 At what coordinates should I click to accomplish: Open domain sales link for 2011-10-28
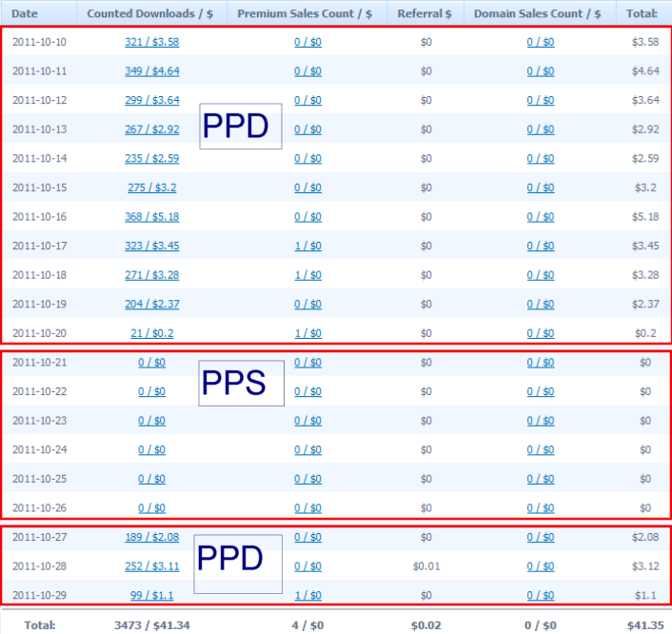541,566
